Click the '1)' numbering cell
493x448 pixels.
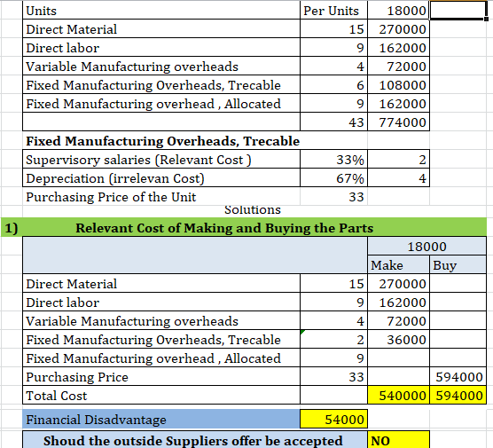click(x=12, y=228)
